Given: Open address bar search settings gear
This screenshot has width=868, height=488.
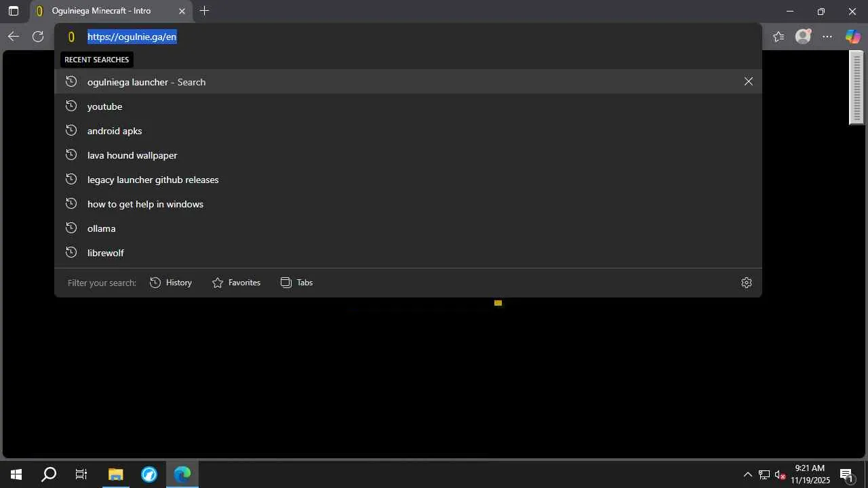Looking at the screenshot, I should (x=747, y=283).
